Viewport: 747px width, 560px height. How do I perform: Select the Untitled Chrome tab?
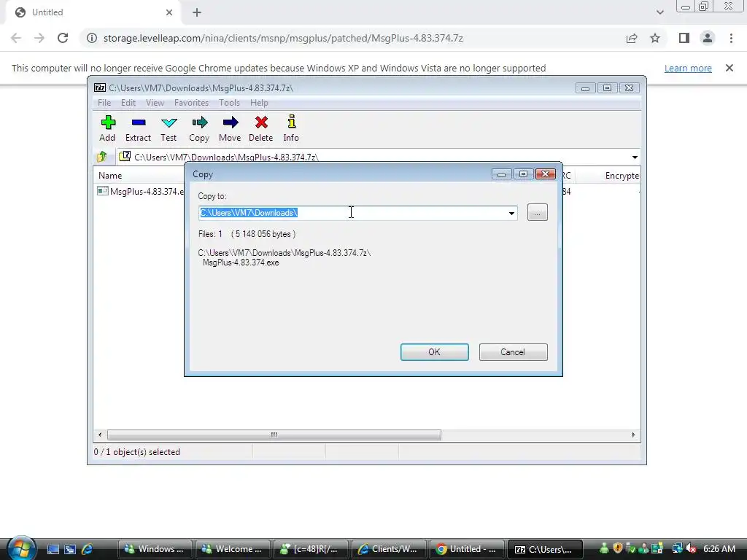93,12
